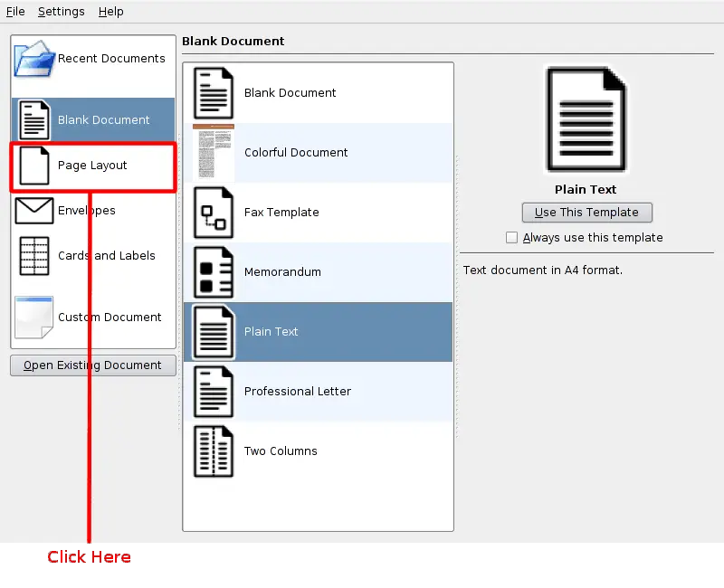Choose the Page Layout page icon
This screenshot has width=724, height=588.
[x=34, y=166]
